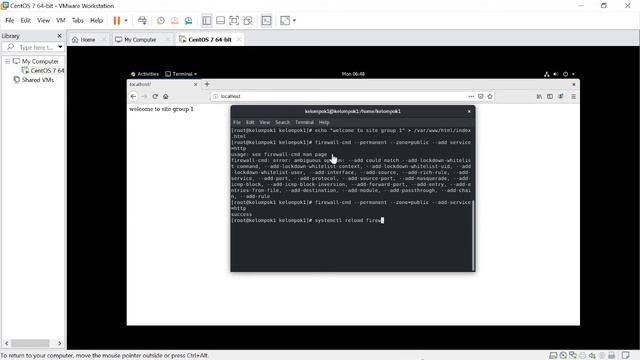Click the hard disk status bar icon

click(x=553, y=356)
